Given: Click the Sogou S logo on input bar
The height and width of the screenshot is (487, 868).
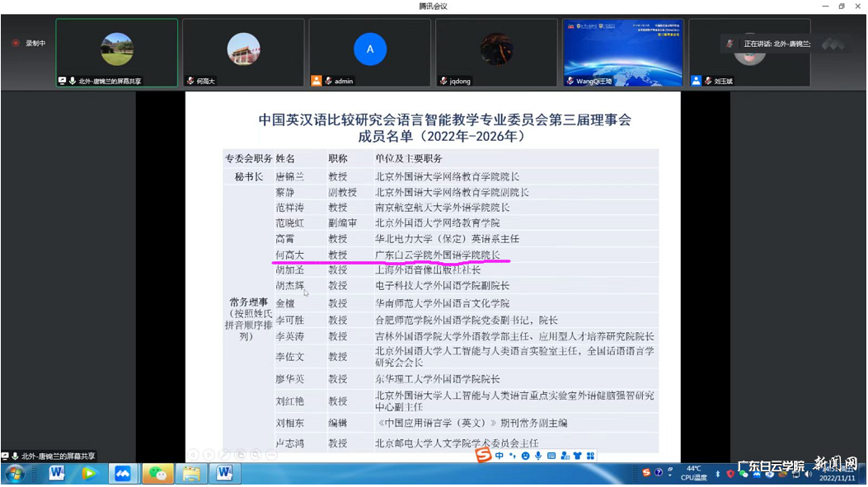Looking at the screenshot, I should pos(481,454).
